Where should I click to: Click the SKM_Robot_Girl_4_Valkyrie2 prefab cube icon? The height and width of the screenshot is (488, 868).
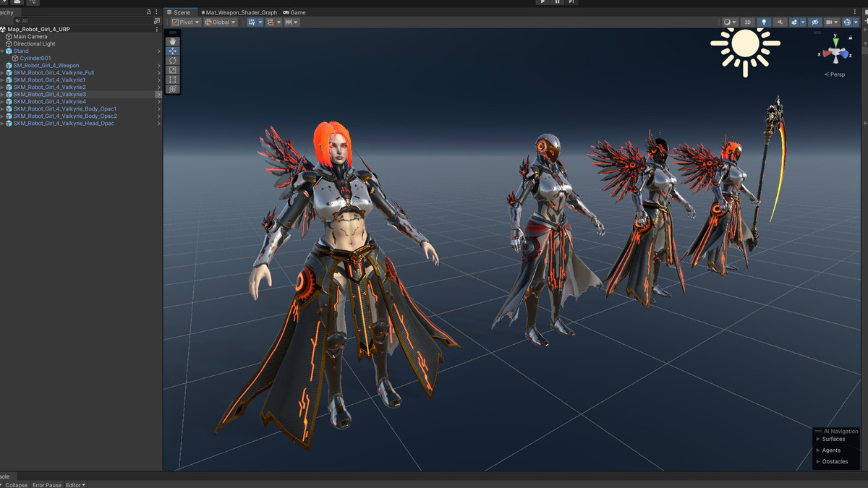(x=9, y=87)
